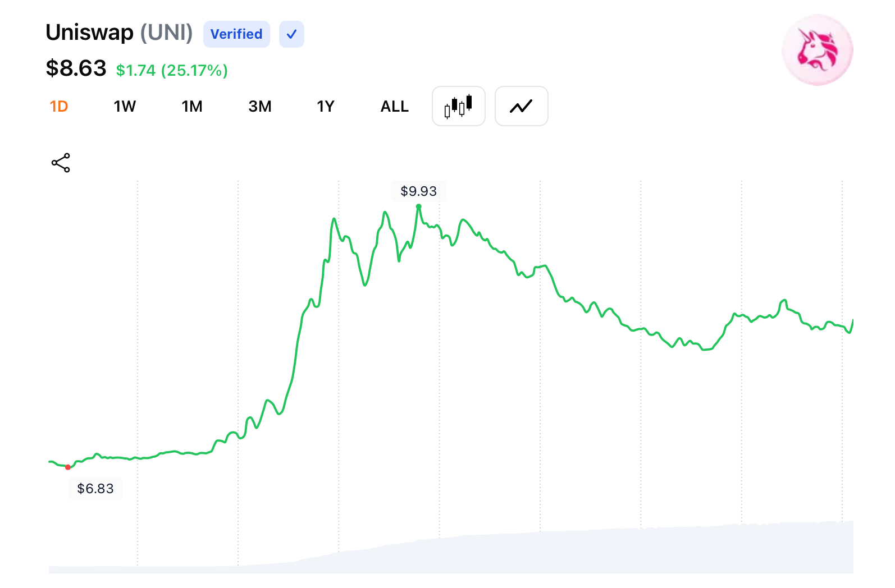Show the 1Y price history
895x588 pixels.
[x=326, y=107]
